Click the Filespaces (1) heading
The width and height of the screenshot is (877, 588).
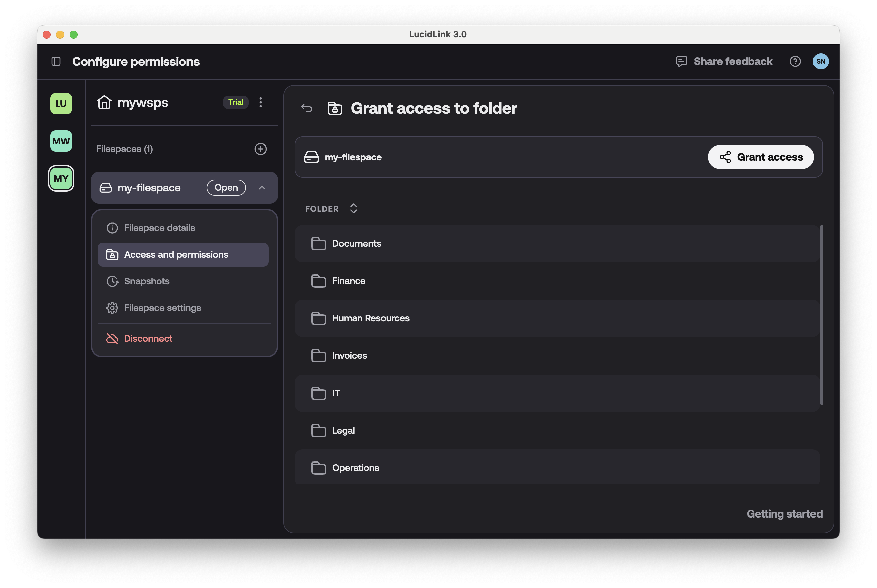tap(125, 149)
